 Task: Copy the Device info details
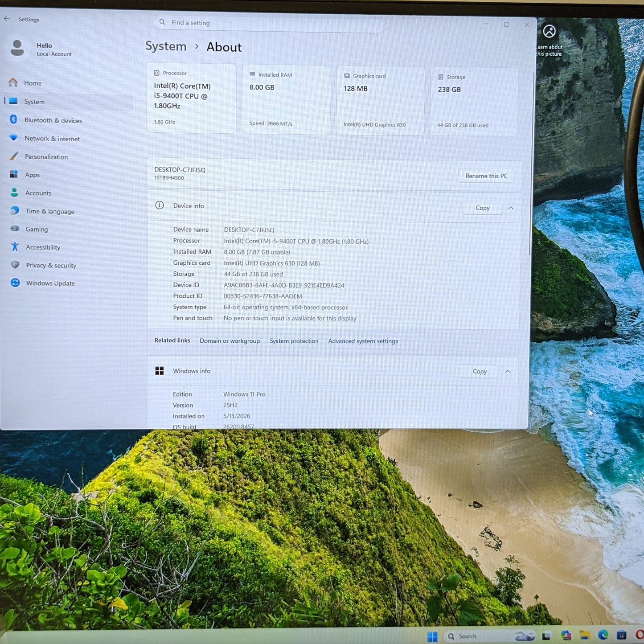[482, 208]
